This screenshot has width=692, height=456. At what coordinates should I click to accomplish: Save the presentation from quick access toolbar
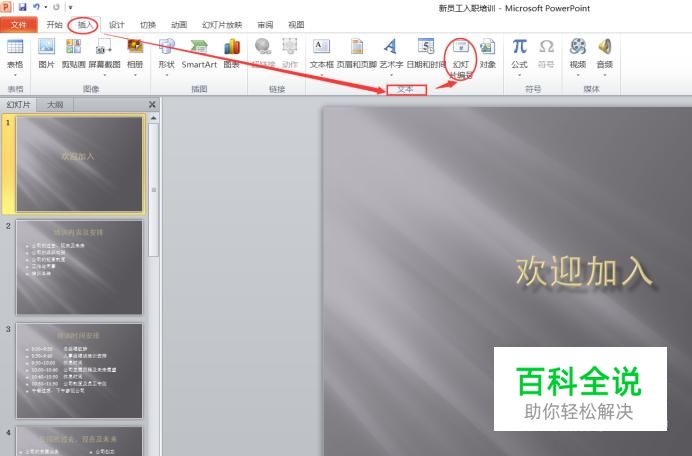[23, 7]
